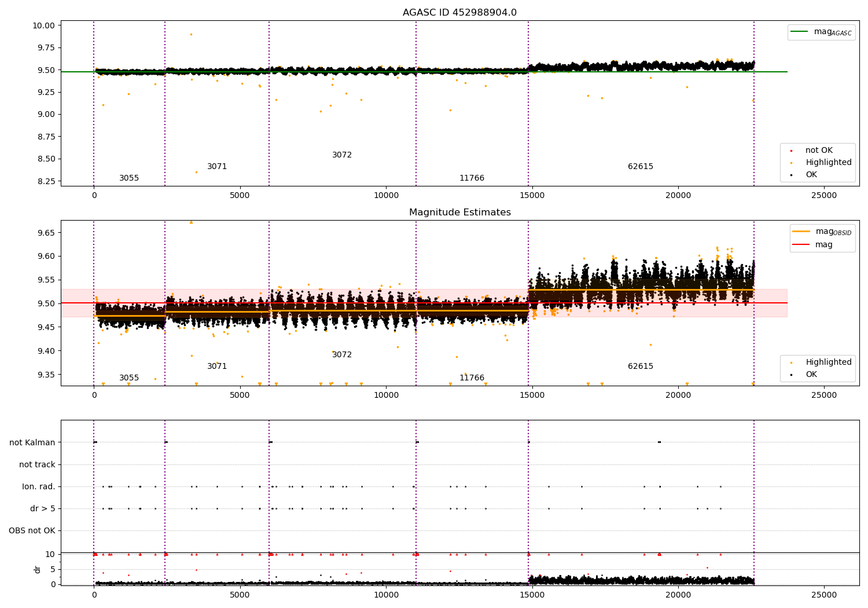Select 'OK' entry in Magnitude Estimates legend
This screenshot has height=608, width=868.
coord(811,375)
